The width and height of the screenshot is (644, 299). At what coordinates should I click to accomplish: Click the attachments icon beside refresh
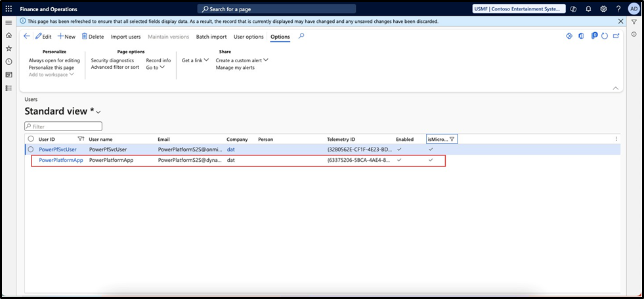[594, 36]
